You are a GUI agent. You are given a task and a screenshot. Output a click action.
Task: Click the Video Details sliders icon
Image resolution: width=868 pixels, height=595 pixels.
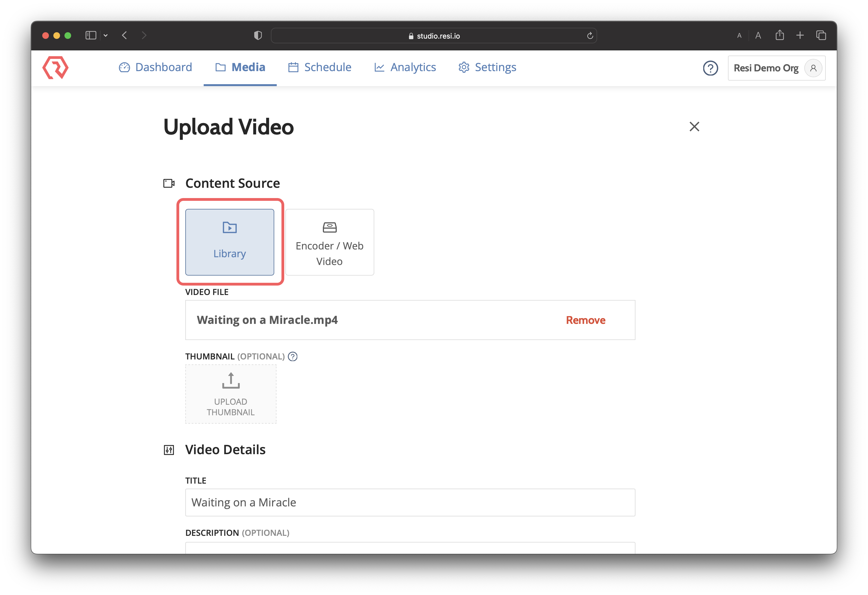(169, 450)
